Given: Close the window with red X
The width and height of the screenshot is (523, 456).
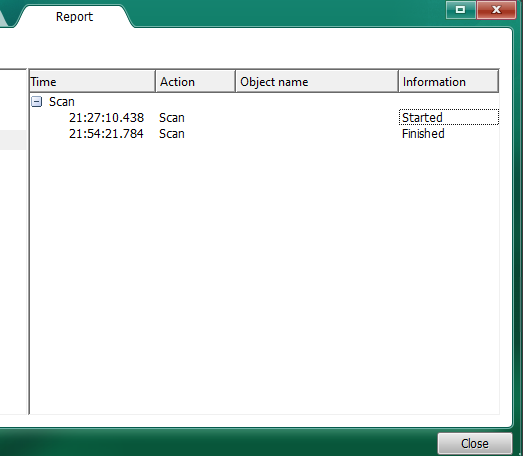Looking at the screenshot, I should [496, 10].
